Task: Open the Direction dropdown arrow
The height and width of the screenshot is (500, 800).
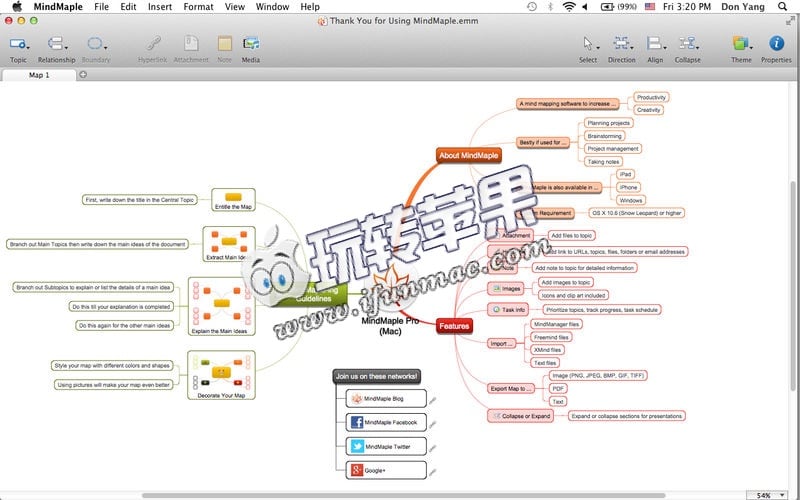Action: tap(632, 47)
